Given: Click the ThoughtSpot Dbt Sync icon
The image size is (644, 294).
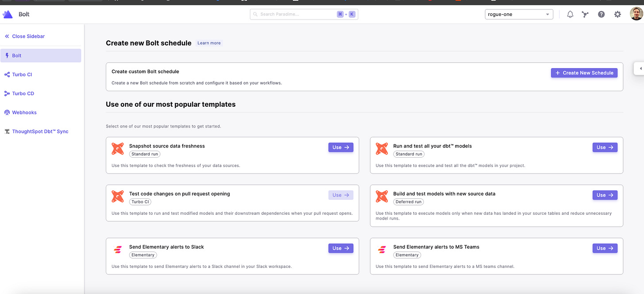Looking at the screenshot, I should pyautogui.click(x=7, y=132).
